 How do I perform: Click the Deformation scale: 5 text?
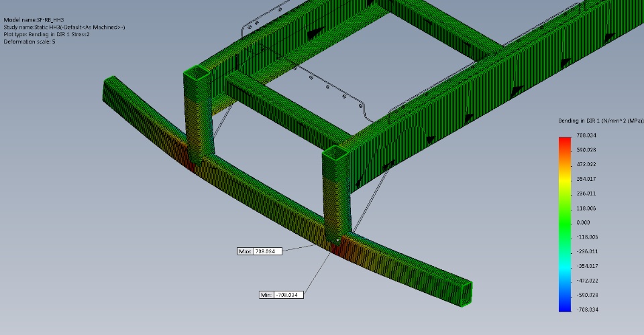point(29,42)
